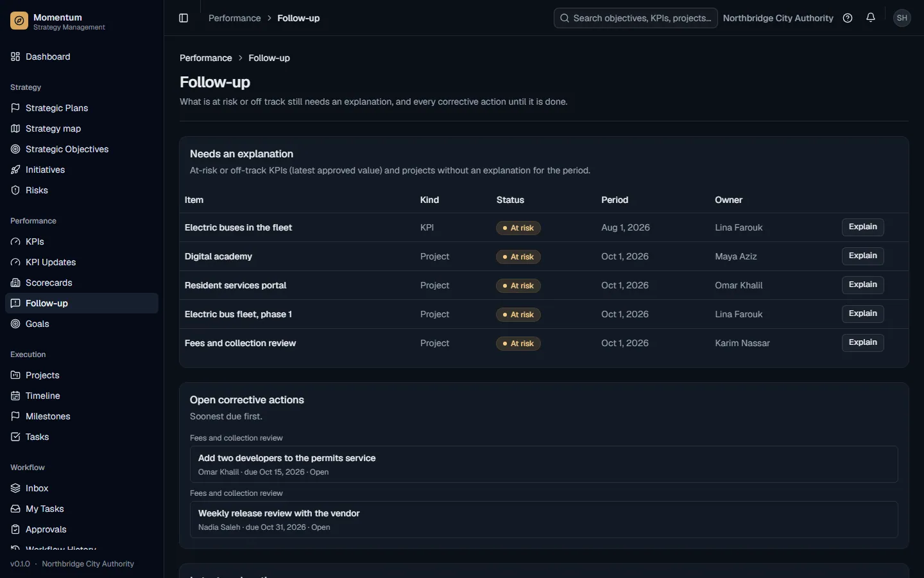This screenshot has height=578, width=924.
Task: Click the Dashboard grid icon
Action: coord(15,57)
